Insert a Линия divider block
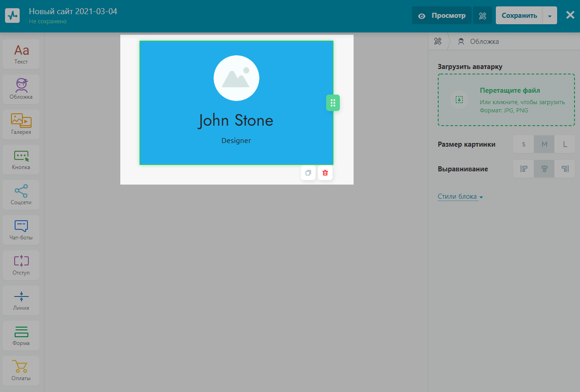Image resolution: width=580 pixels, height=392 pixels. pos(21,300)
